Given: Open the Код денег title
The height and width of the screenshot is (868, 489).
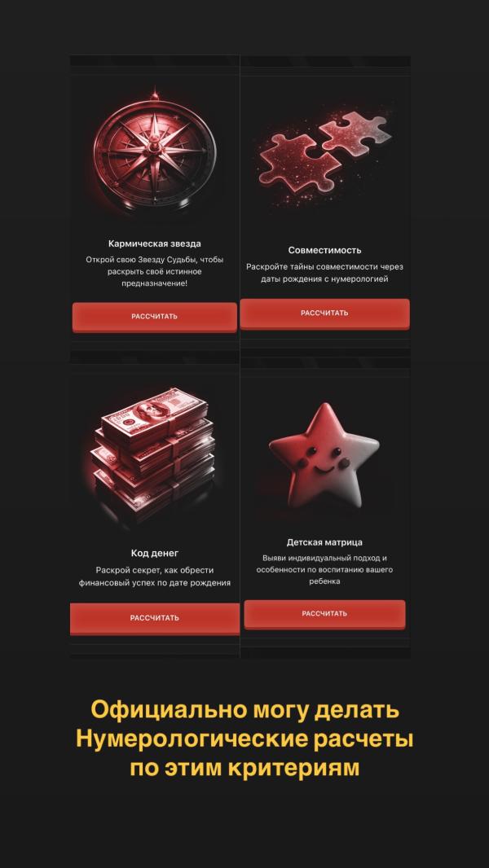Looking at the screenshot, I should pyautogui.click(x=155, y=553).
